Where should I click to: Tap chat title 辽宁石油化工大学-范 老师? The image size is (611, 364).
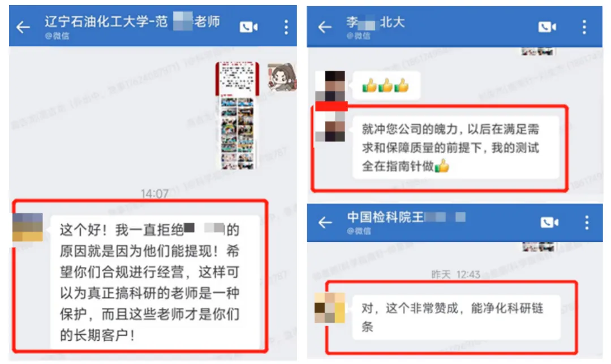132,21
